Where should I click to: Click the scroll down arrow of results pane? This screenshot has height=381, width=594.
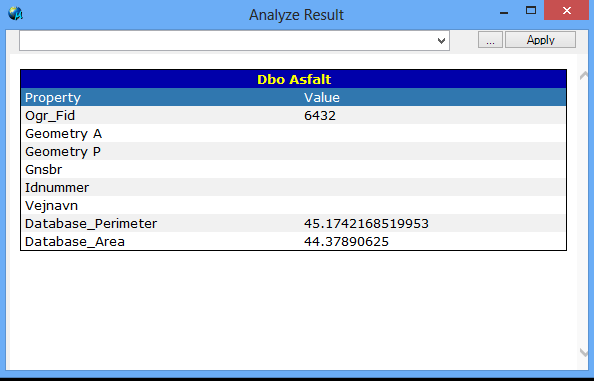[x=584, y=352]
